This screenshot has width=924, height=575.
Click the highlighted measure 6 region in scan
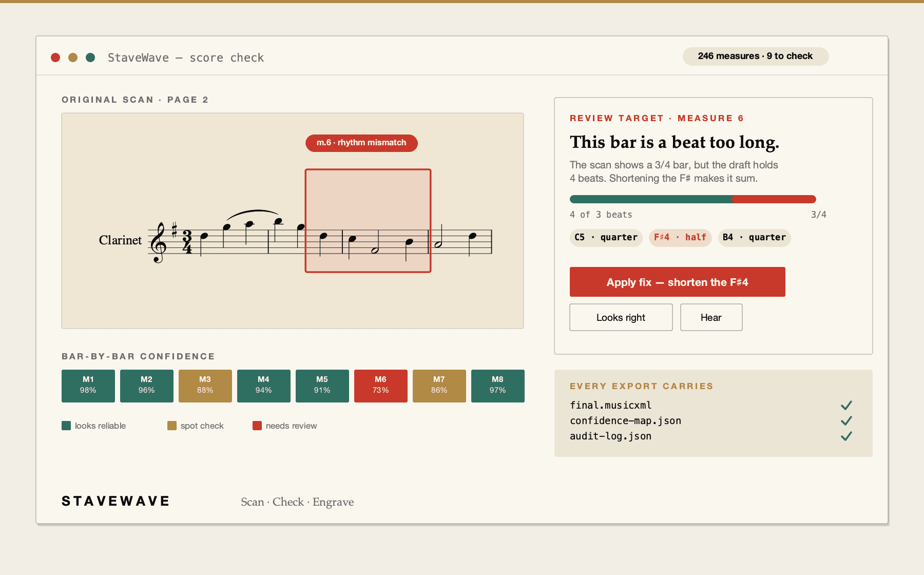tap(368, 221)
